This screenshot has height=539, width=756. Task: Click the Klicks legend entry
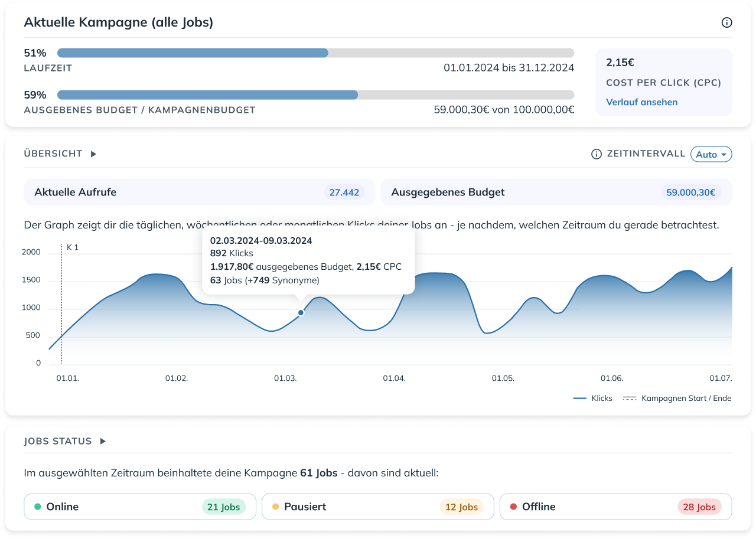coord(593,398)
